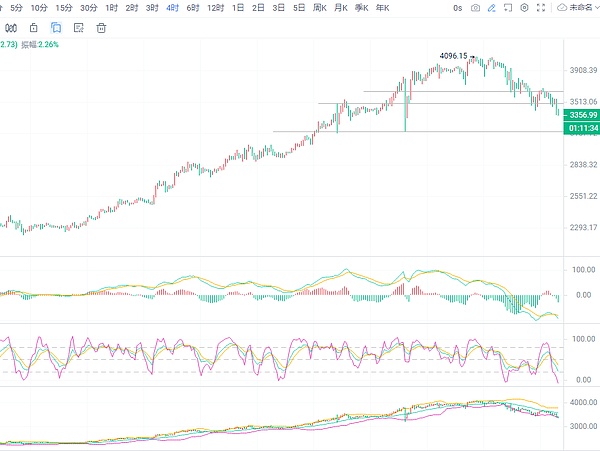Expand the 未命名 layout dropdown
The height and width of the screenshot is (451, 600).
click(580, 8)
